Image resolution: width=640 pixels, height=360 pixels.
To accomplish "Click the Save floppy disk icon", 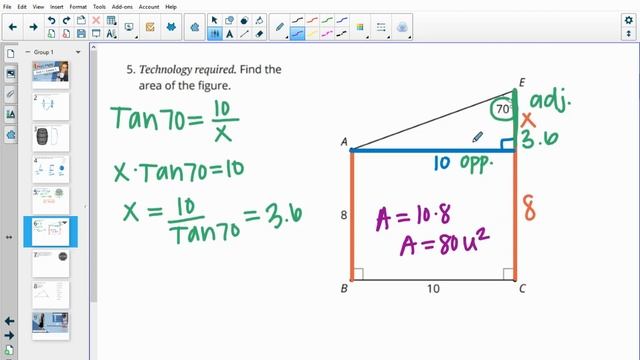I will (81, 33).
